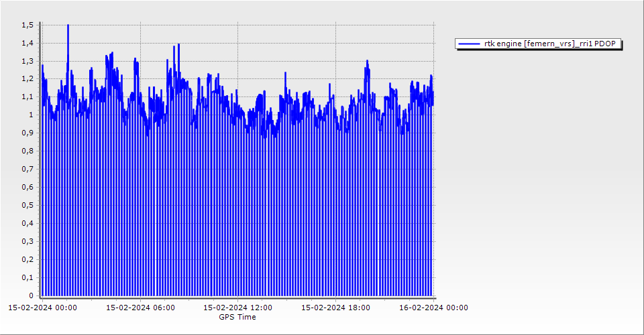
Task: Click the 15-02-2024 06:00 time axis label
Action: [x=141, y=308]
